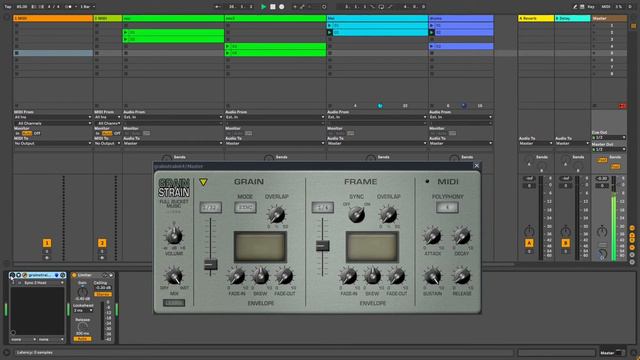Start playback with the transport Play button

click(x=263, y=7)
